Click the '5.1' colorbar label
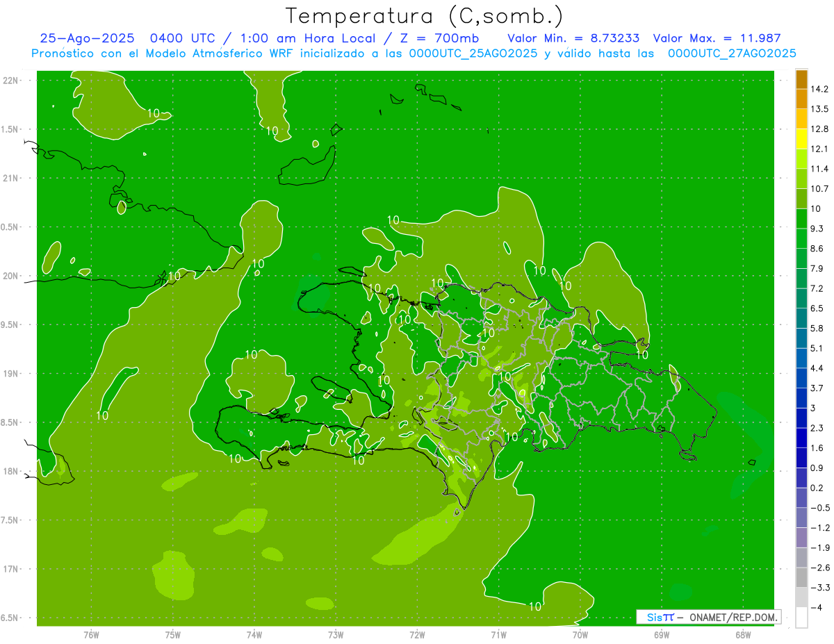The image size is (834, 644). (817, 348)
